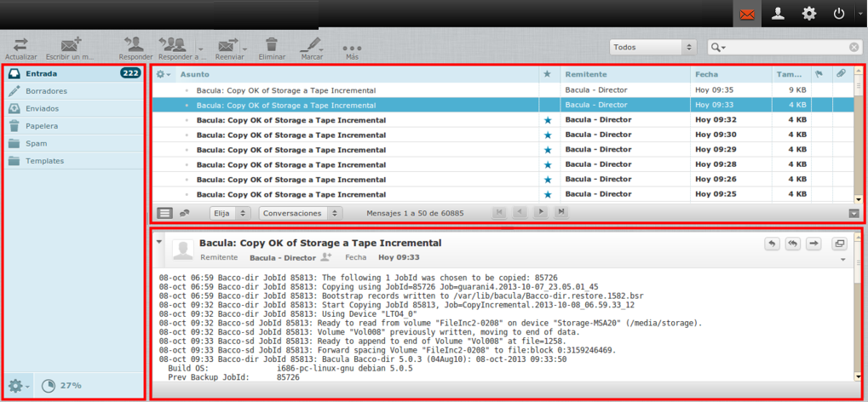Go to last page of messages
Screen dimensions: 868x402
(x=561, y=212)
